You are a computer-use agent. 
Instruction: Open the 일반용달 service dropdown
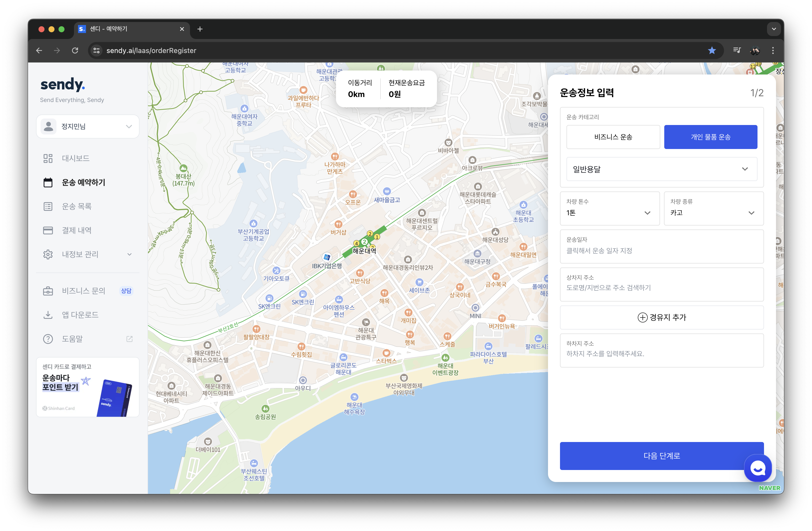coord(662,169)
